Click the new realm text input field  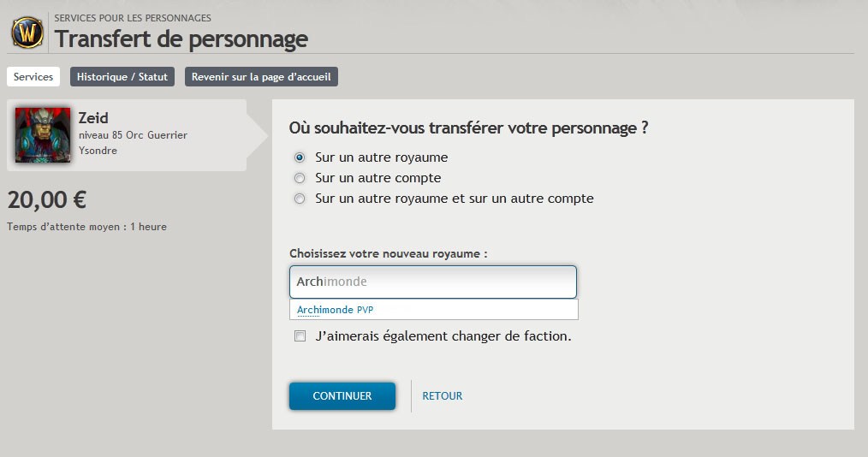(x=432, y=282)
